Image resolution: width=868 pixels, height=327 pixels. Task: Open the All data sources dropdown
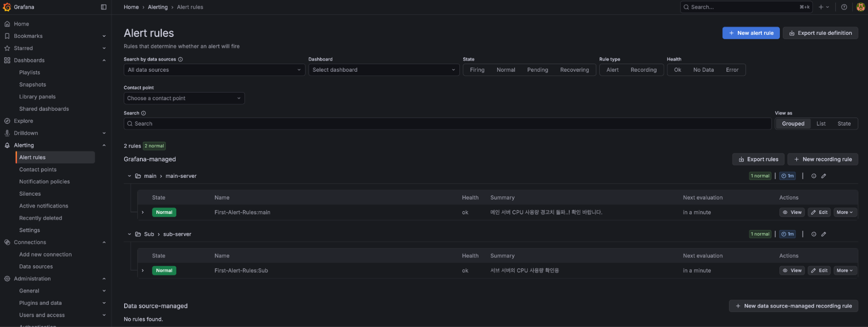coord(214,70)
